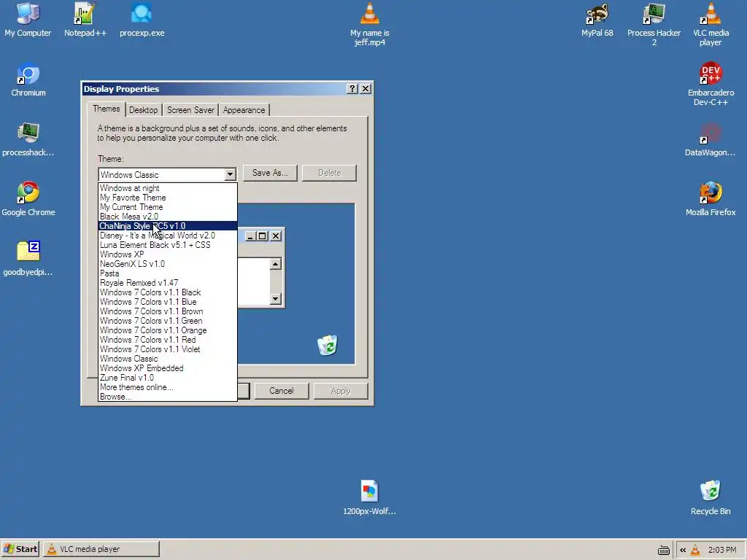747x560 pixels.
Task: Click preview window scroll up arrow
Action: click(x=275, y=264)
